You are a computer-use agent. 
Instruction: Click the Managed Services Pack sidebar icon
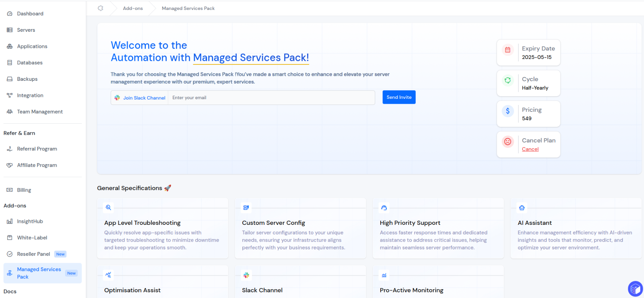point(10,273)
